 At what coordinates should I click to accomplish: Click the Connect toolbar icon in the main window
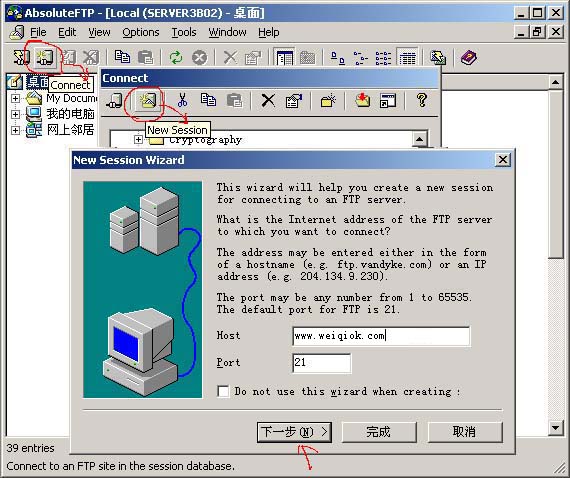coord(45,57)
